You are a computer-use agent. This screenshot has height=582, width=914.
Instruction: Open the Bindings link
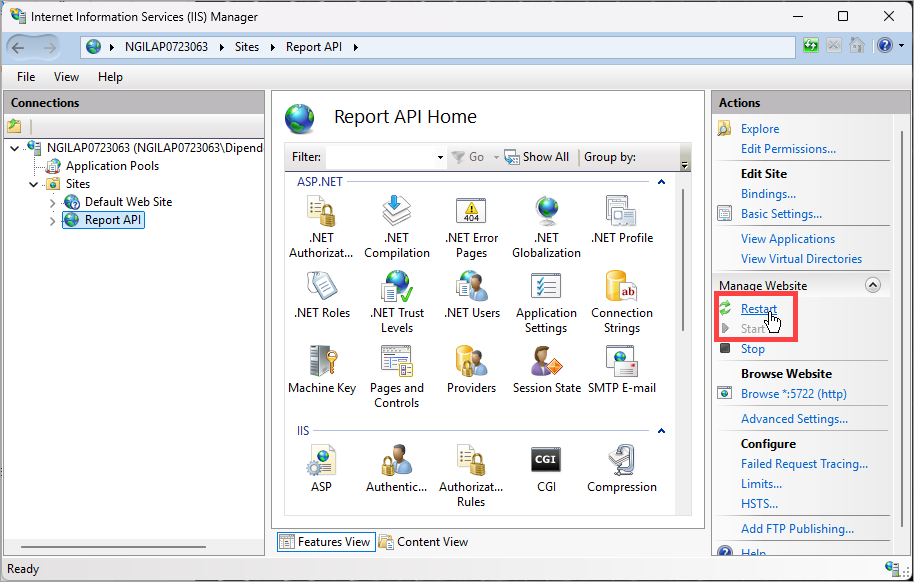coord(768,194)
